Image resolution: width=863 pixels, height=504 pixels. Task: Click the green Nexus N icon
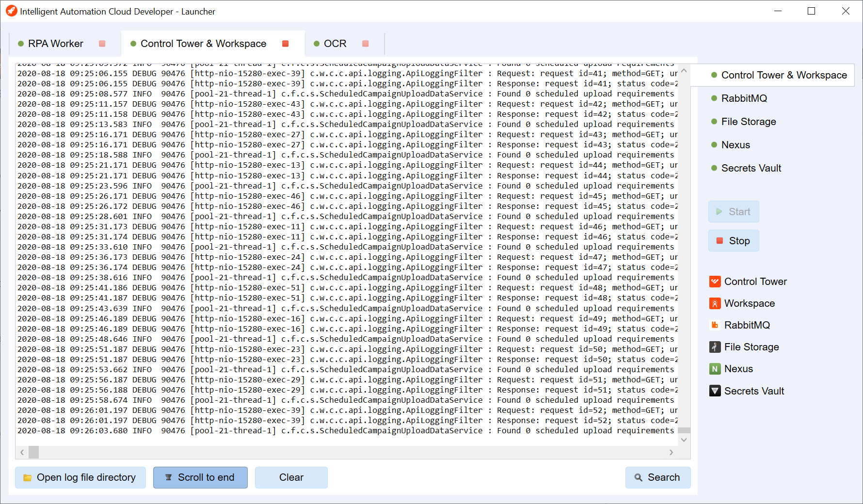[715, 369]
